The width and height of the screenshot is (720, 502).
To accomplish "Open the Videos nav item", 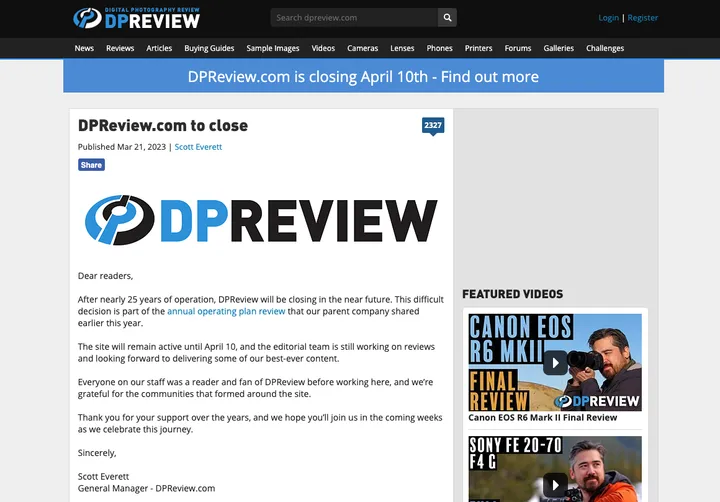I will tap(323, 48).
